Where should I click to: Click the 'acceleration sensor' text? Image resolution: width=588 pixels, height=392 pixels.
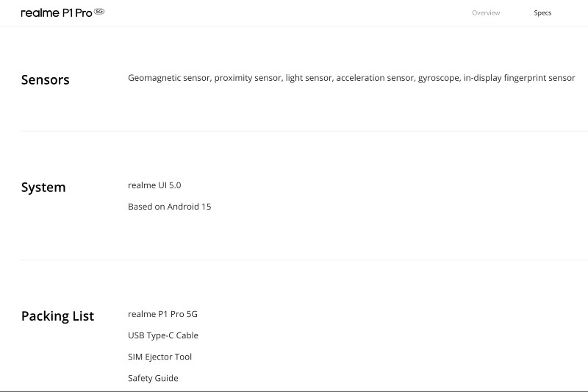tap(375, 77)
